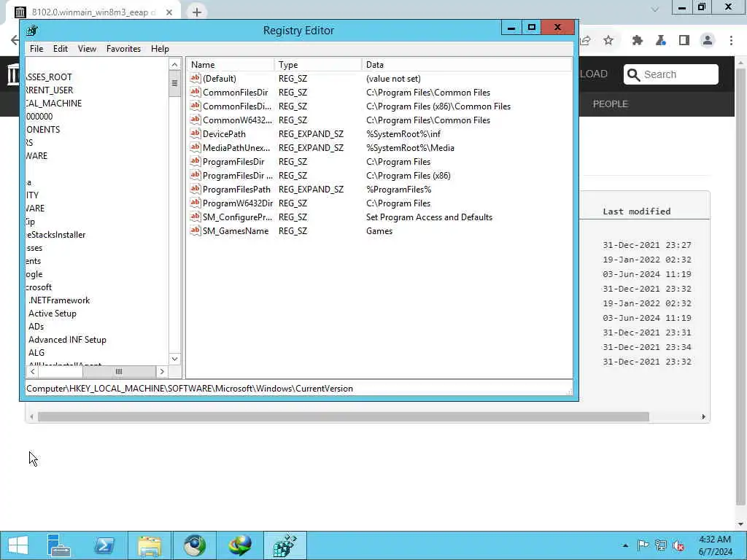Click the network tray icon
Image resolution: width=747 pixels, height=560 pixels.
(x=661, y=545)
